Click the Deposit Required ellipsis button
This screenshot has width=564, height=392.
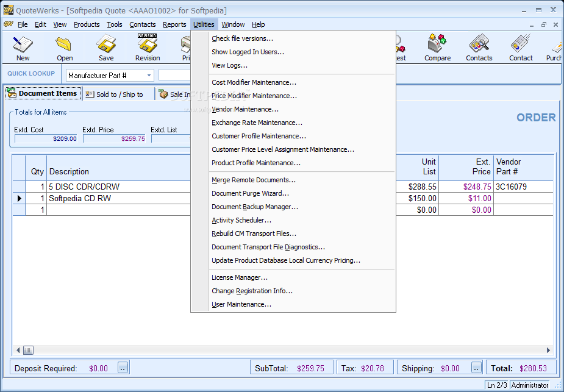[x=123, y=368]
